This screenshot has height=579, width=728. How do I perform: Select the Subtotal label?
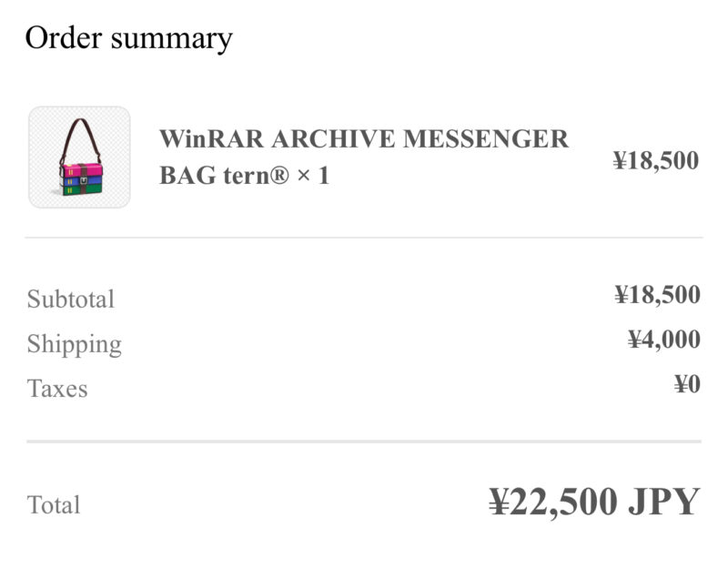(71, 299)
